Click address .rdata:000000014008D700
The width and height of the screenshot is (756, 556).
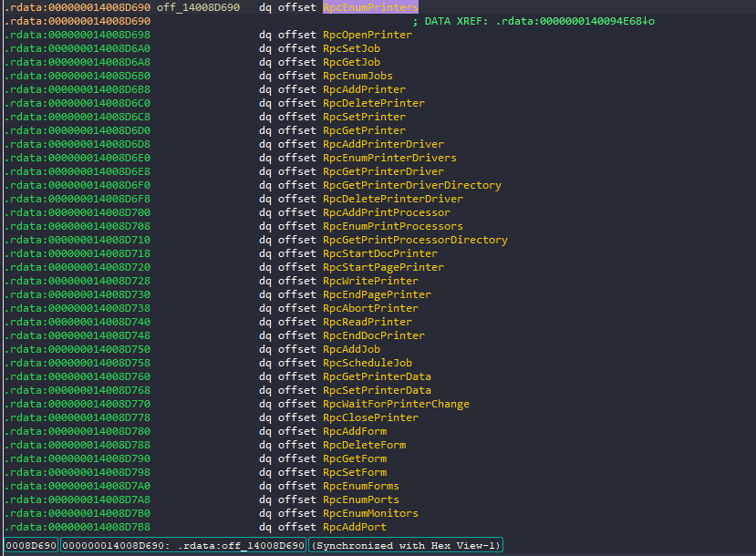[78, 212]
